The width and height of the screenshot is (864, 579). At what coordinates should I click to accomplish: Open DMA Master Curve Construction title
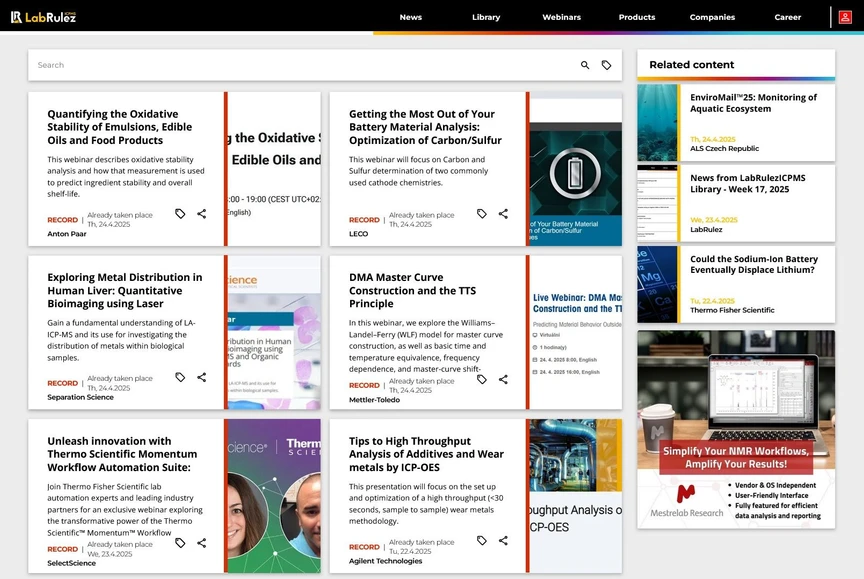[x=412, y=290]
